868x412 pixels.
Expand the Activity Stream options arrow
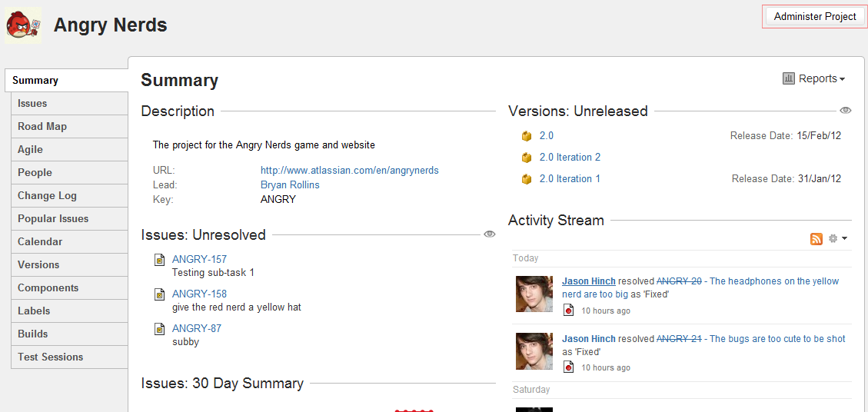pyautogui.click(x=845, y=239)
